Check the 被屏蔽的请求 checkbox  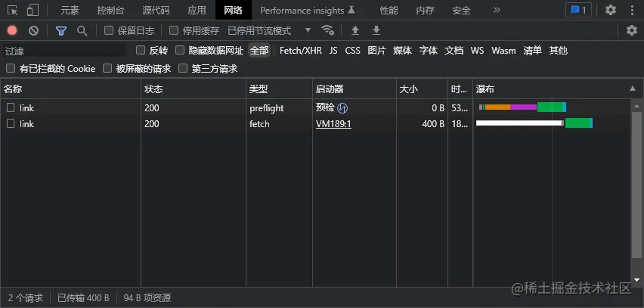pyautogui.click(x=107, y=68)
